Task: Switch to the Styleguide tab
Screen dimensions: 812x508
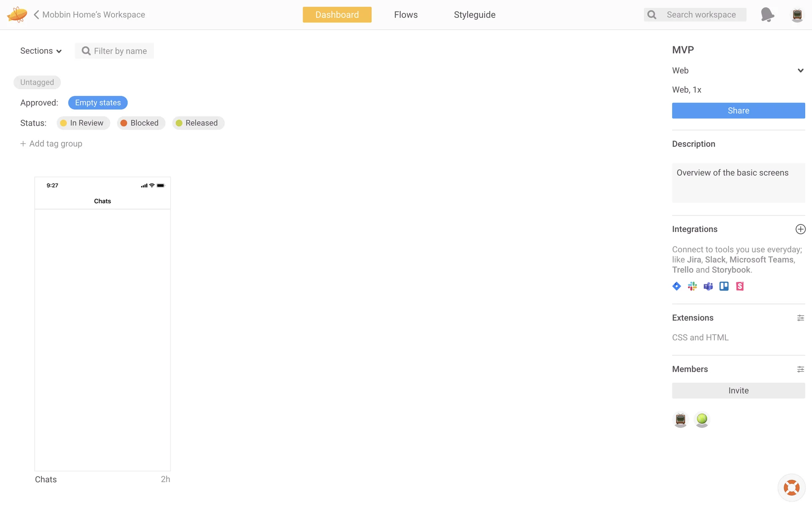Action: click(x=475, y=15)
